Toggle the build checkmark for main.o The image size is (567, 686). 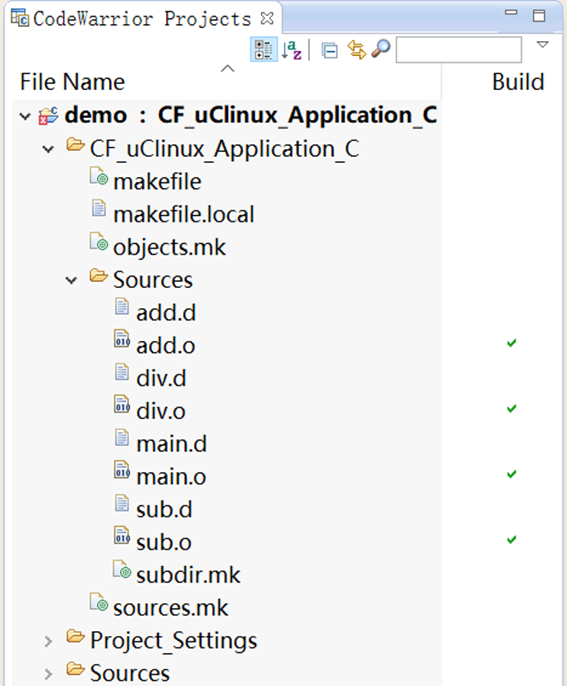511,474
